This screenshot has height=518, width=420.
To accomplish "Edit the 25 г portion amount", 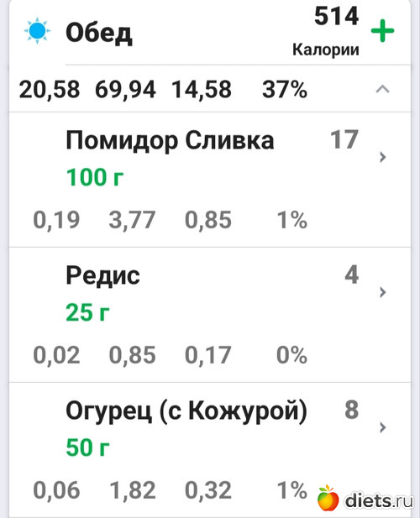I will [x=87, y=312].
